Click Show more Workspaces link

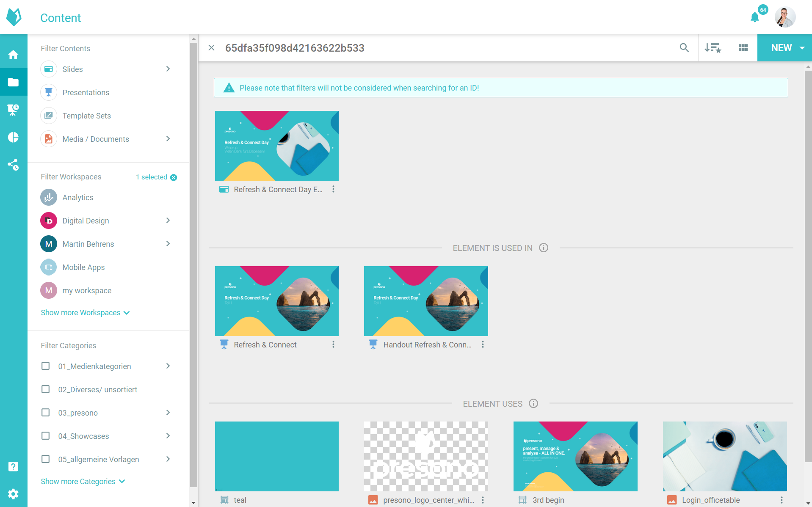[85, 313]
